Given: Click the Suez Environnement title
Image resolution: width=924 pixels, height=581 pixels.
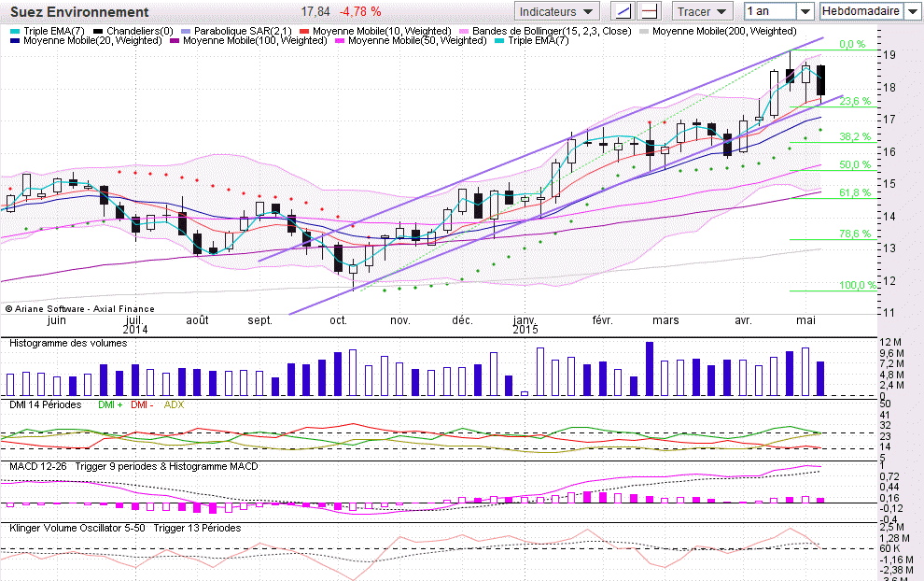Looking at the screenshot, I should 79,12.
